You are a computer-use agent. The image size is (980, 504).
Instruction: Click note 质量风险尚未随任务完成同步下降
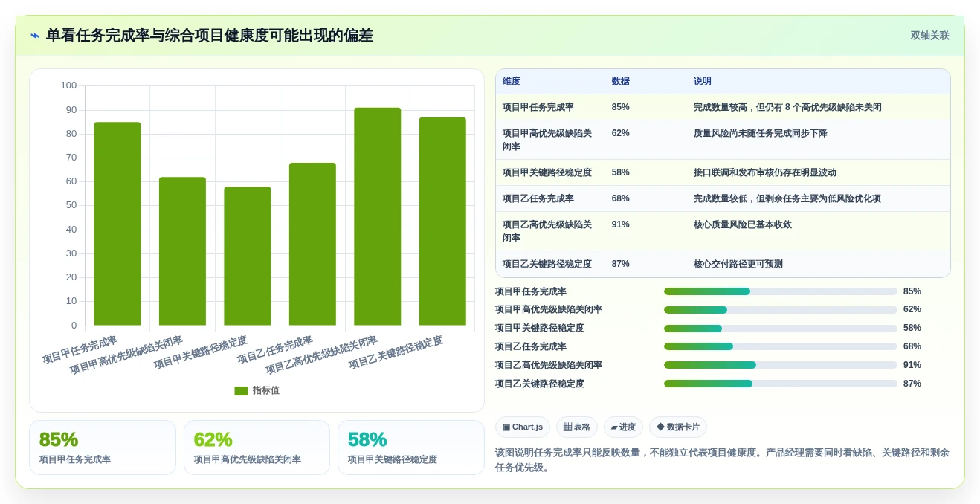click(x=761, y=133)
